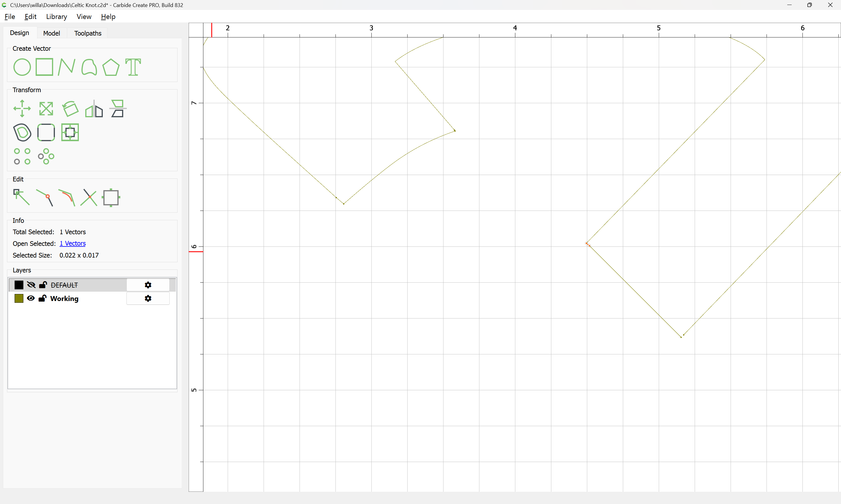Select the Polyline tool
Image resolution: width=841 pixels, height=504 pixels.
click(x=66, y=67)
